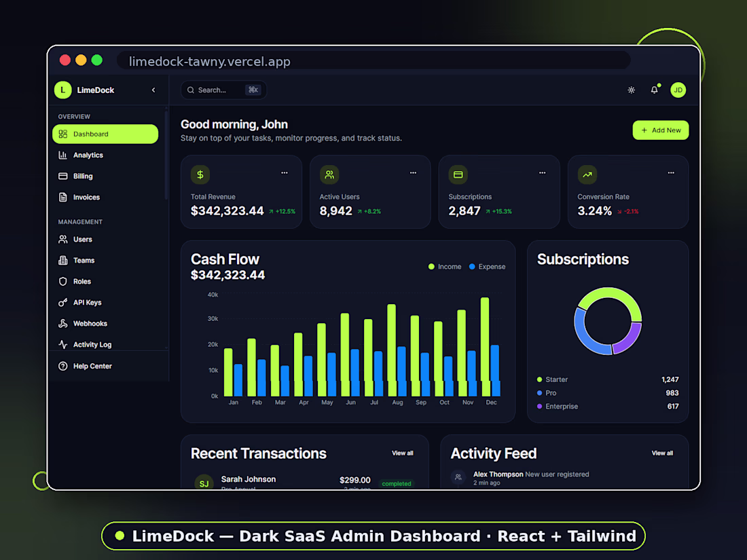Click the ⌘K shortcut badge
The width and height of the screenshot is (747, 560).
(253, 90)
